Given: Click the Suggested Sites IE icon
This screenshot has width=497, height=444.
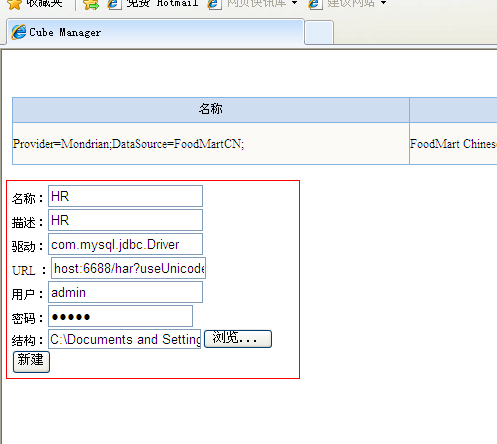Looking at the screenshot, I should pyautogui.click(x=315, y=4).
